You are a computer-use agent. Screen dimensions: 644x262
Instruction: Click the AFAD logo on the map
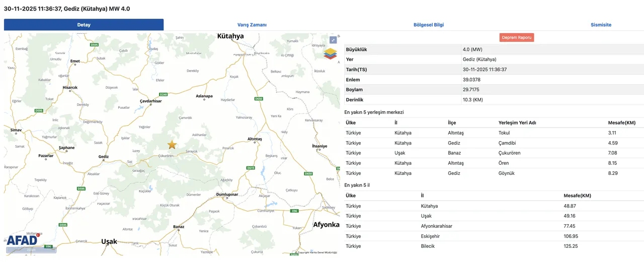click(22, 240)
